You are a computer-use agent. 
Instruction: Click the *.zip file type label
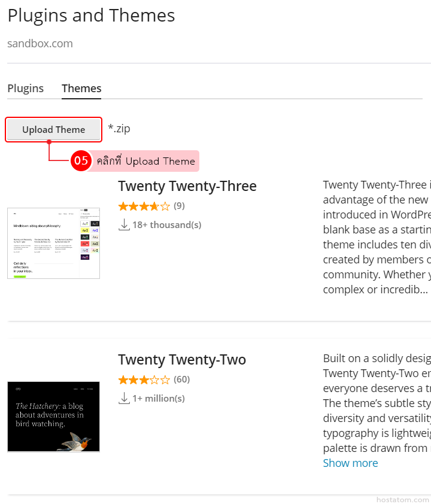[x=119, y=129]
